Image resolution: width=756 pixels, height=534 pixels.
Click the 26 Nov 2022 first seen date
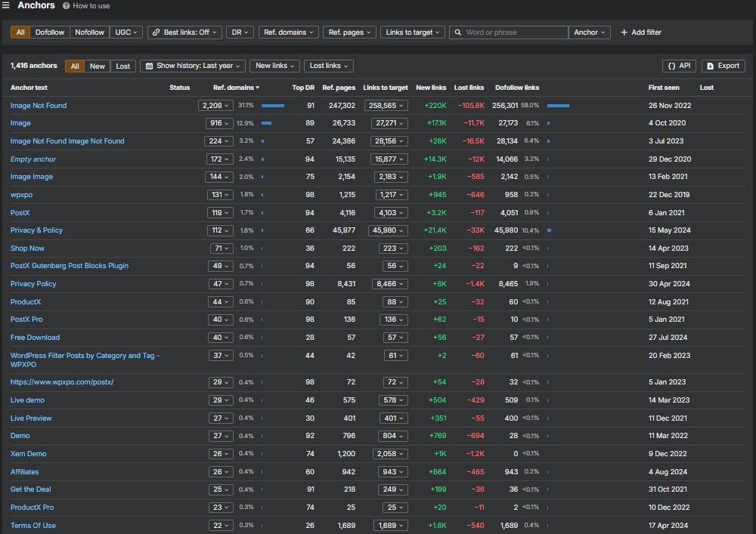670,106
